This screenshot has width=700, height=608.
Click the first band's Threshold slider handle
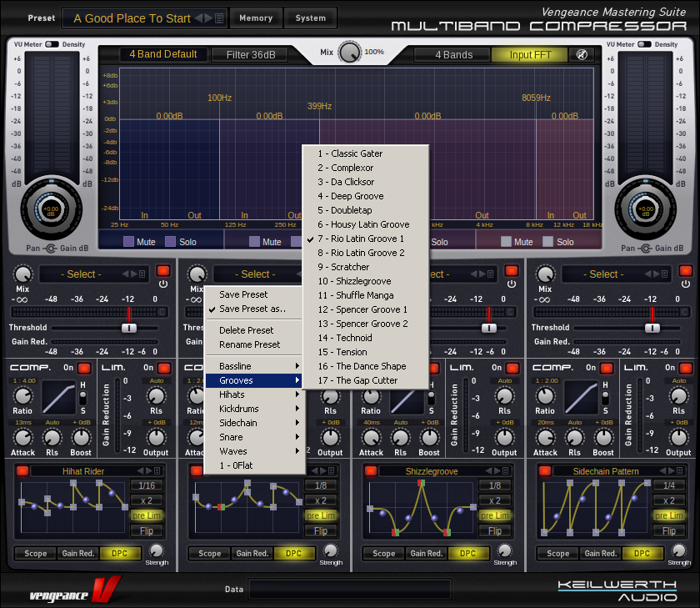(129, 328)
